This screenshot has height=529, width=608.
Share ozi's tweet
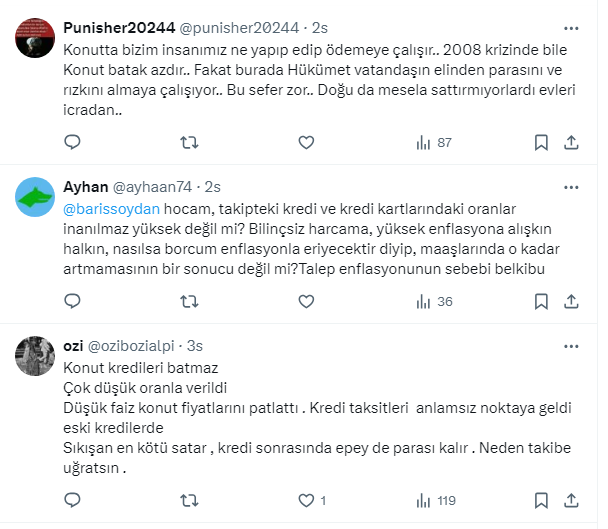click(x=571, y=499)
